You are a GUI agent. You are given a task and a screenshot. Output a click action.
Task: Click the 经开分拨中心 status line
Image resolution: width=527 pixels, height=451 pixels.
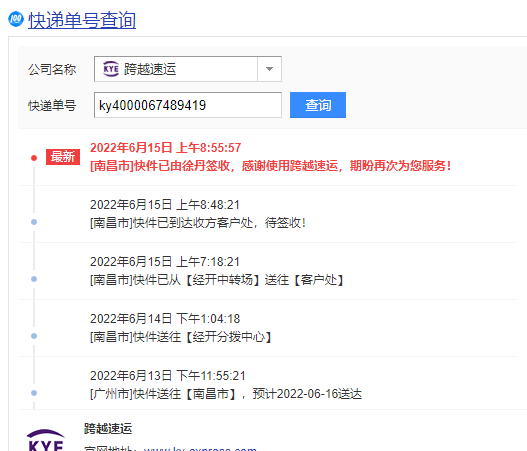point(181,337)
